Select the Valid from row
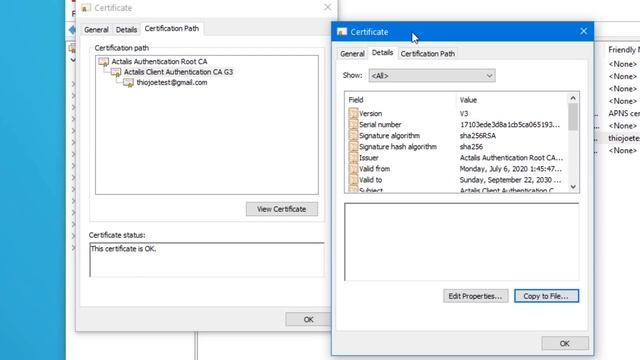Viewport: 640px width, 360px height. 457,169
